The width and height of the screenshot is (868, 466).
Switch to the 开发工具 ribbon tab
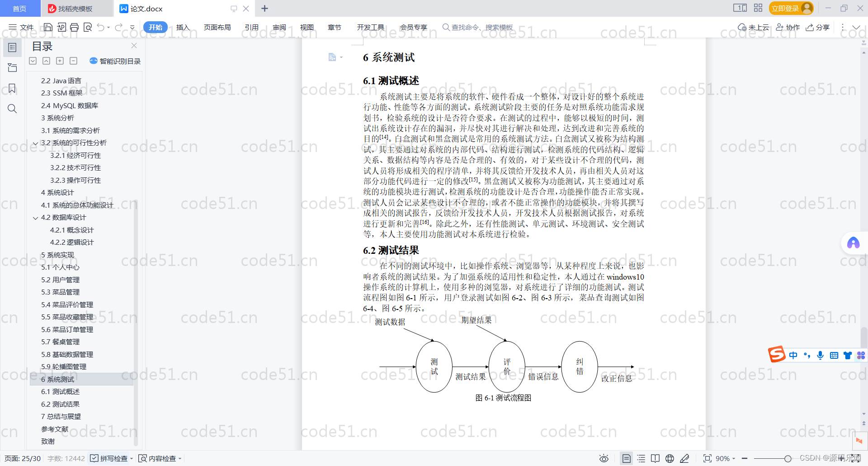(x=370, y=27)
